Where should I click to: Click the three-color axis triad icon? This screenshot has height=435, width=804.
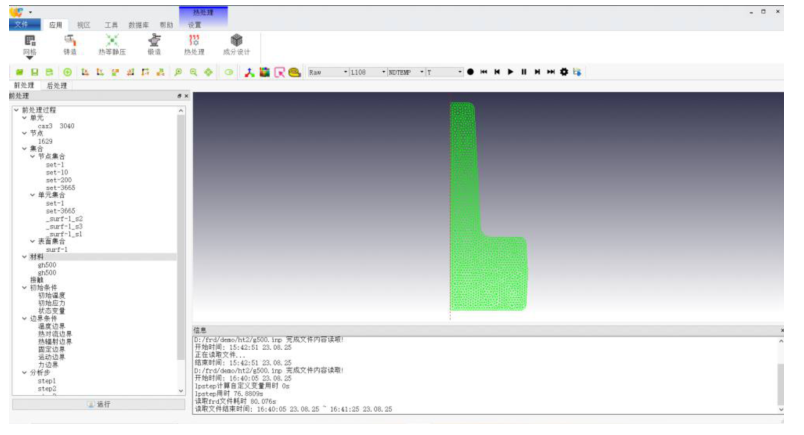(249, 72)
